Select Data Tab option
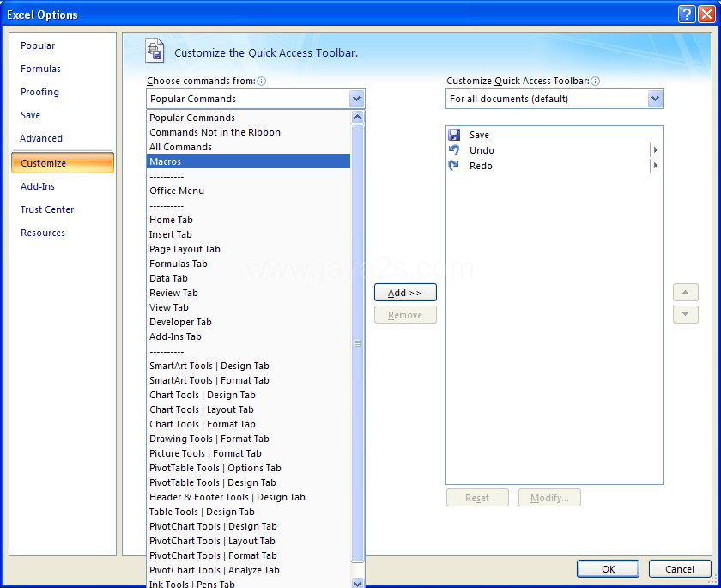 pyautogui.click(x=248, y=278)
